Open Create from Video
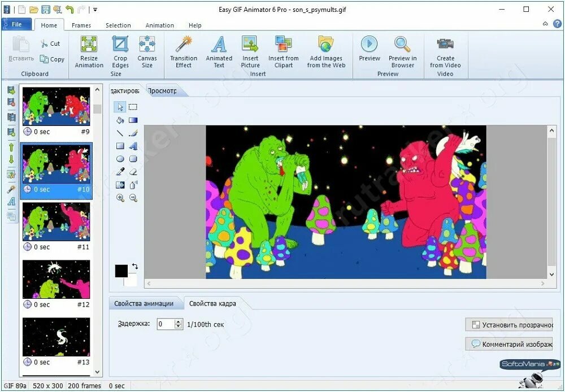Screen dimensions: 565x392 click(445, 52)
